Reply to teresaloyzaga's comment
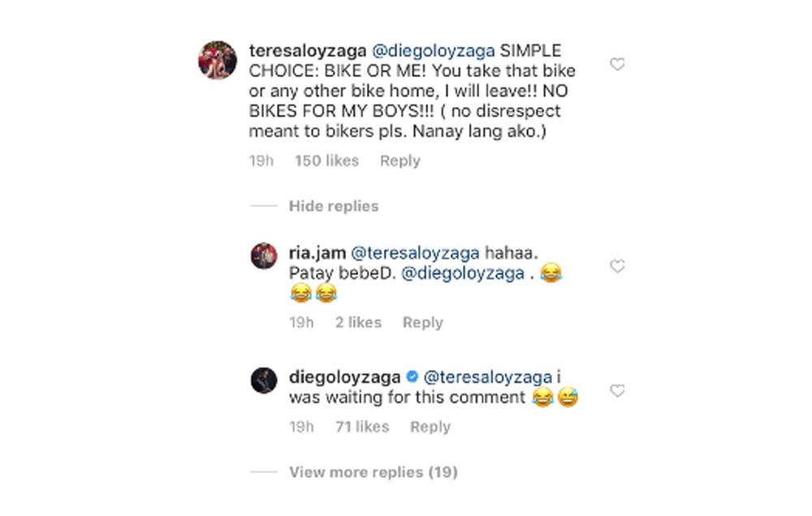Screen dimensions: 812x516 point(400,161)
